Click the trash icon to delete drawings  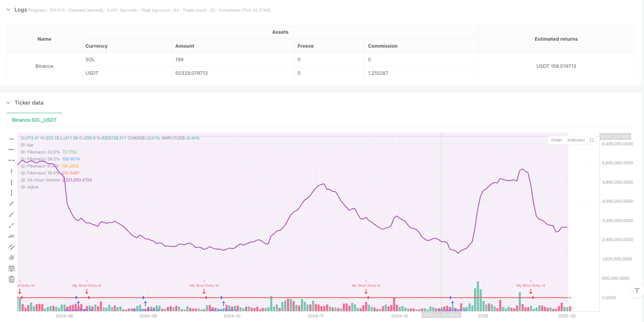tap(11, 279)
